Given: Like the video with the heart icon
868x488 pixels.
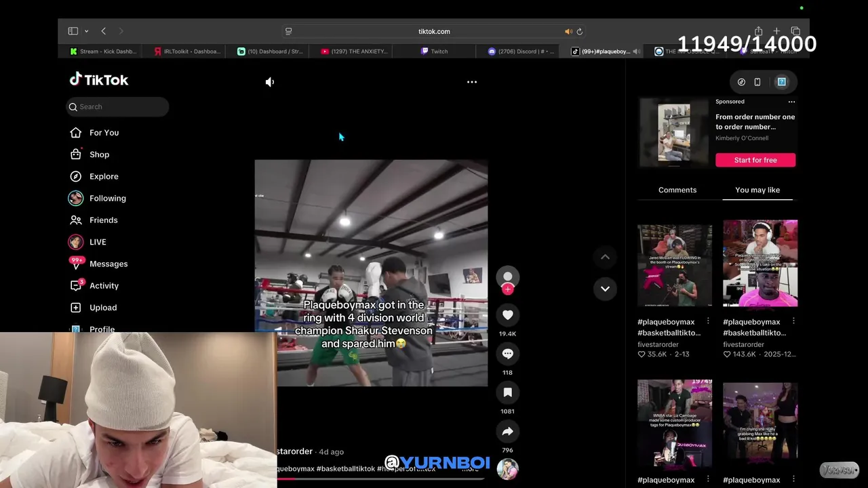Looking at the screenshot, I should [507, 314].
